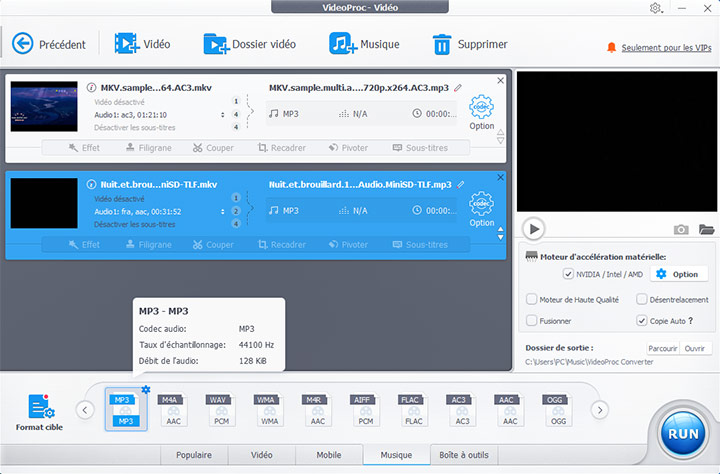Switch to Boîte à outils tab
This screenshot has height=474, width=720.
coord(464,455)
